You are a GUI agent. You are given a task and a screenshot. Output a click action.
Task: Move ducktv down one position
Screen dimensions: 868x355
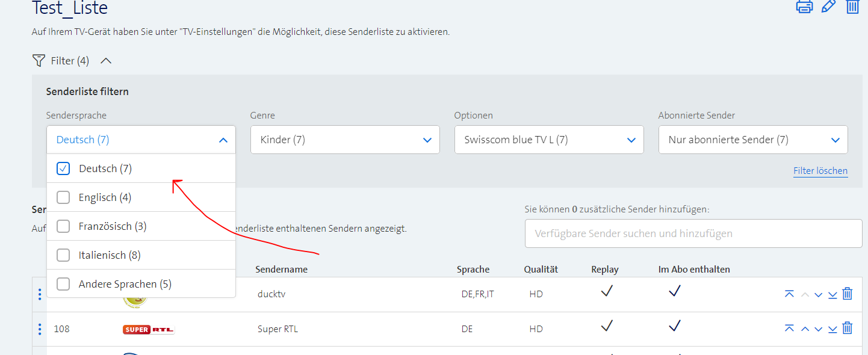[818, 294]
